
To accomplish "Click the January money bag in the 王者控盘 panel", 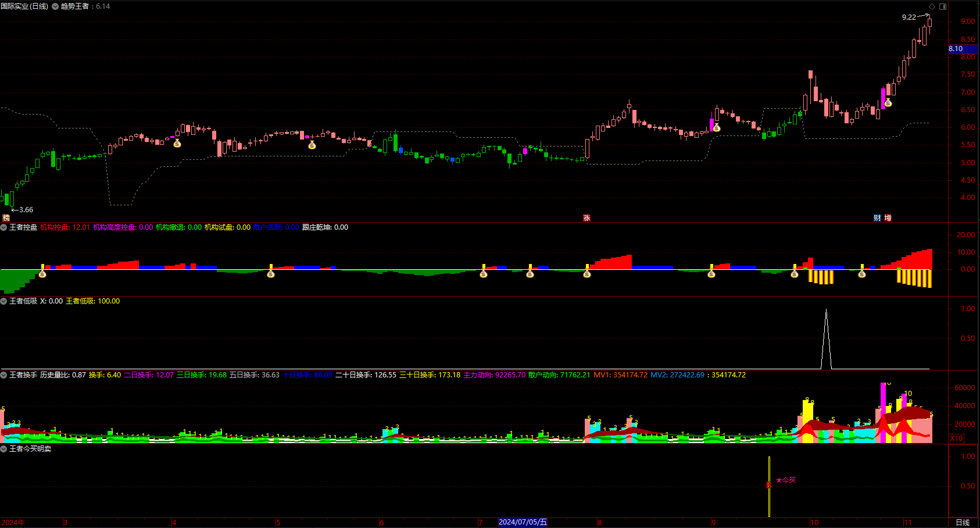I will coord(42,273).
